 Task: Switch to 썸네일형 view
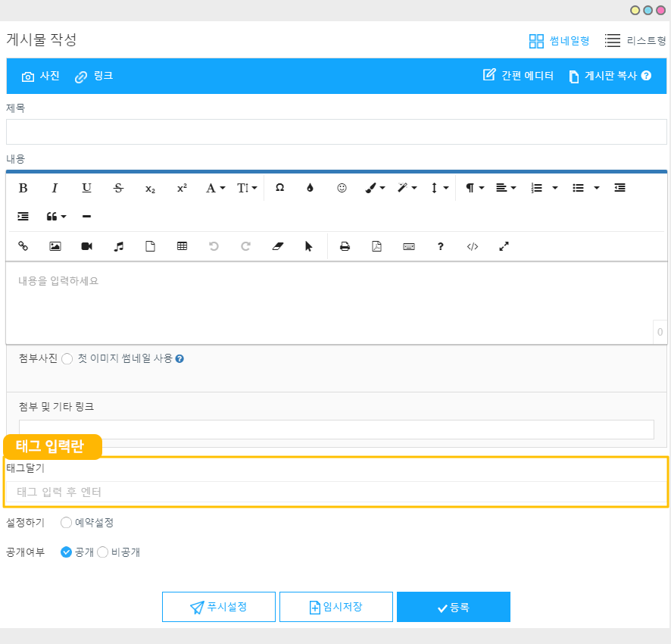pyautogui.click(x=559, y=41)
